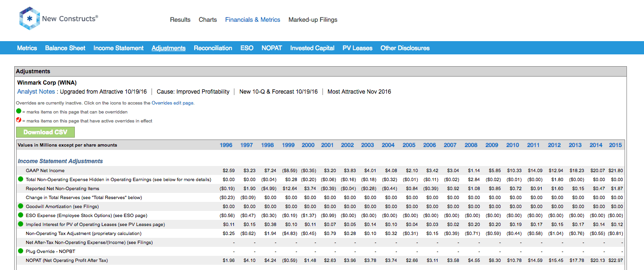This screenshot has width=644, height=270.
Task: Click the 2008 year column header
Action: (471, 145)
